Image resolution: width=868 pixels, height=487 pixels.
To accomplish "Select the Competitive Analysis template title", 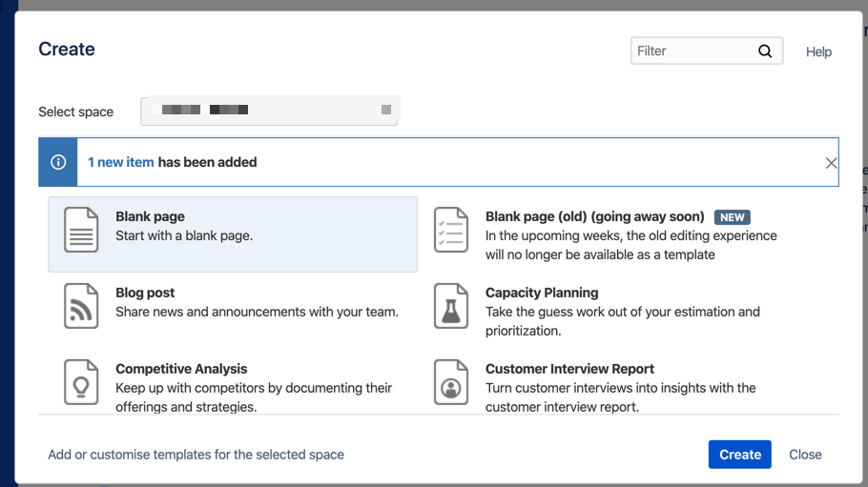I will [181, 369].
